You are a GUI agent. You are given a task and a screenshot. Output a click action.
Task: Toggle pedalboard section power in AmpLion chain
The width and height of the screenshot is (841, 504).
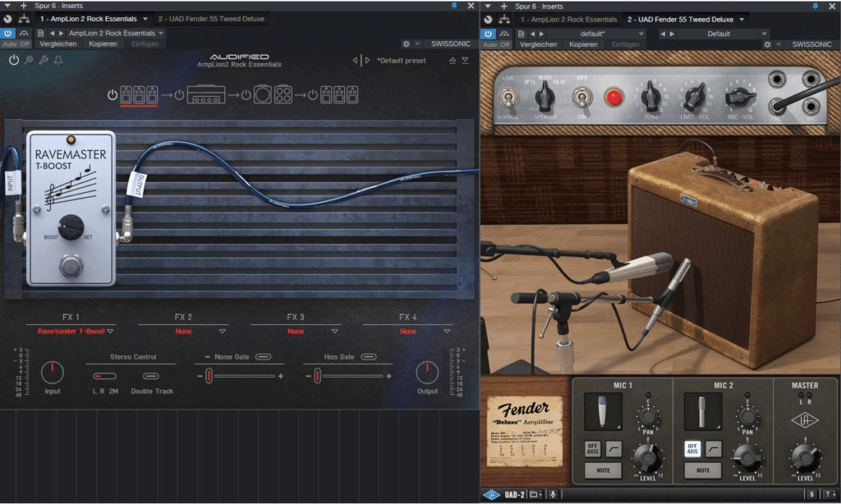pos(112,95)
